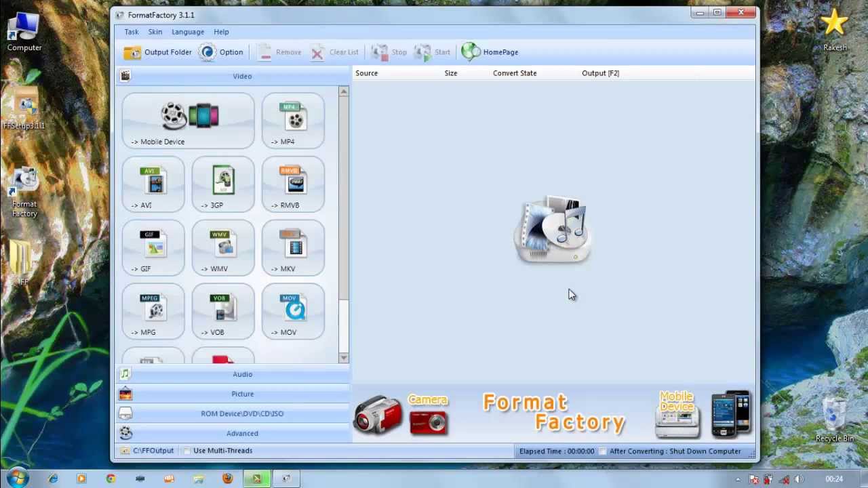Select the Recycle Bin desktop icon
The width and height of the screenshot is (868, 488).
pos(835,420)
